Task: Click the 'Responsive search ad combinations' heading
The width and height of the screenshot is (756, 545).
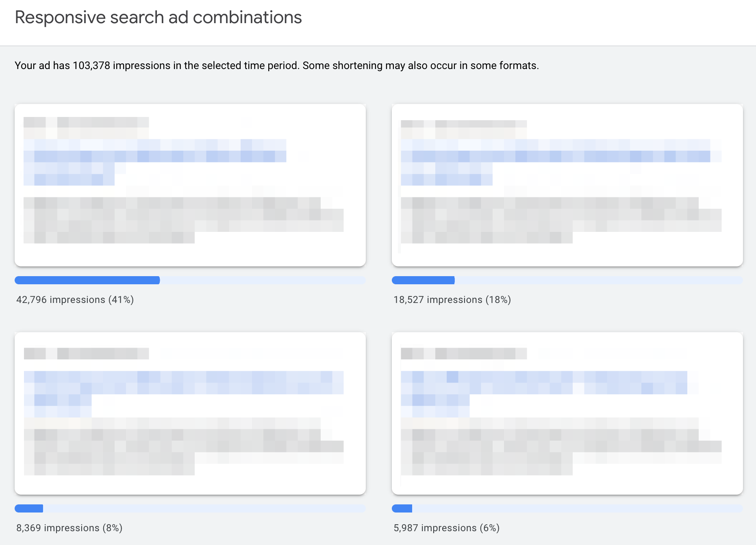Action: point(159,17)
